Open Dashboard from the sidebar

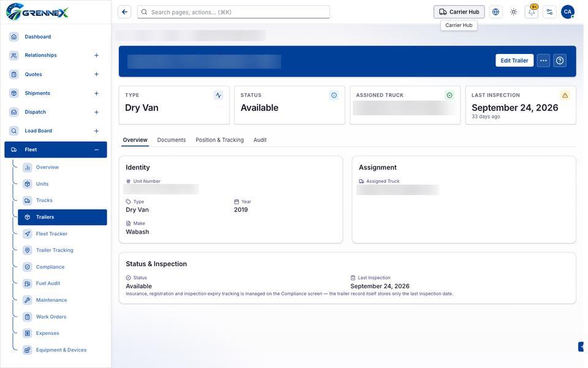pos(56,37)
